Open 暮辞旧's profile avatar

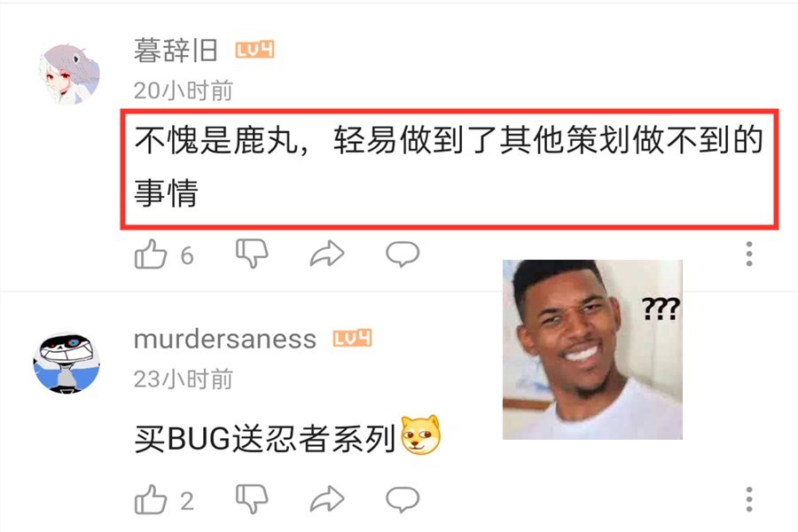68,74
